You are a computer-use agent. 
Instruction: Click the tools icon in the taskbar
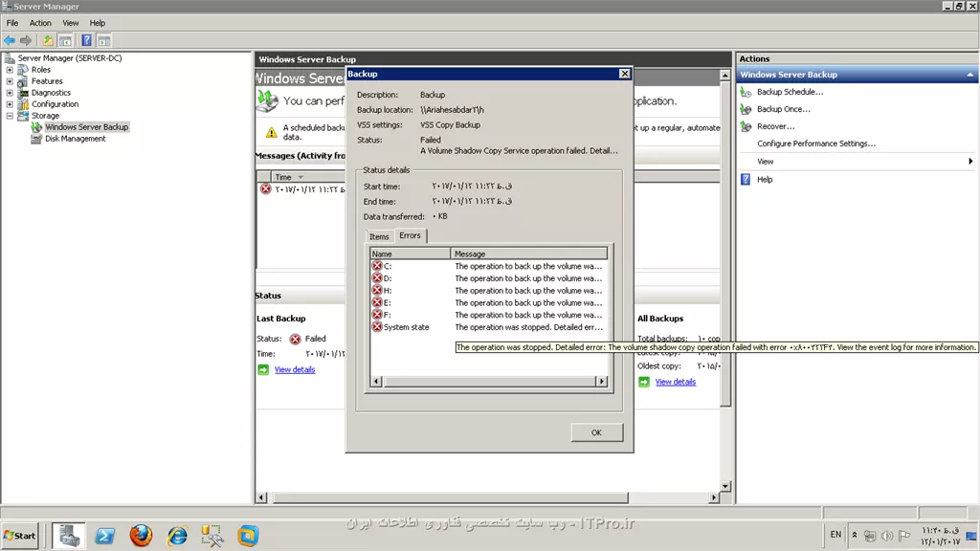212,536
